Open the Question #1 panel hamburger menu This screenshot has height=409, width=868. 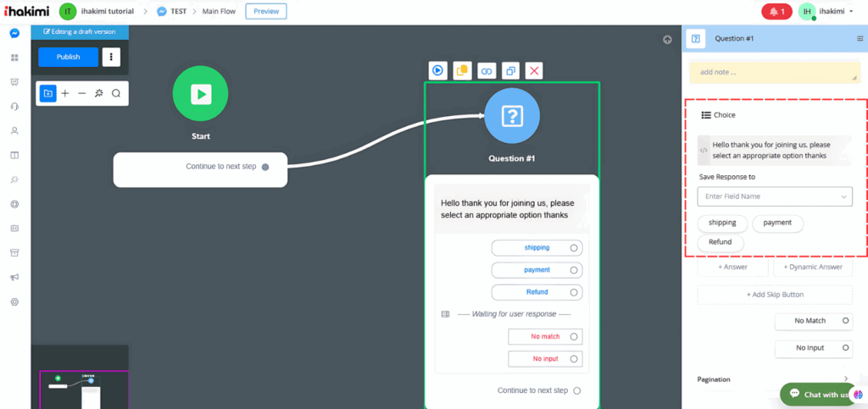coord(860,38)
